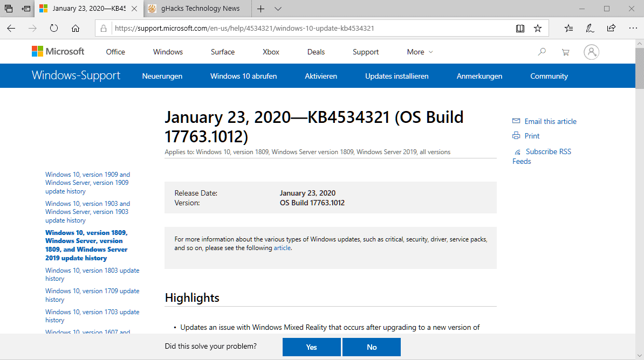Open the new tab dropdown chevron

coord(277,9)
